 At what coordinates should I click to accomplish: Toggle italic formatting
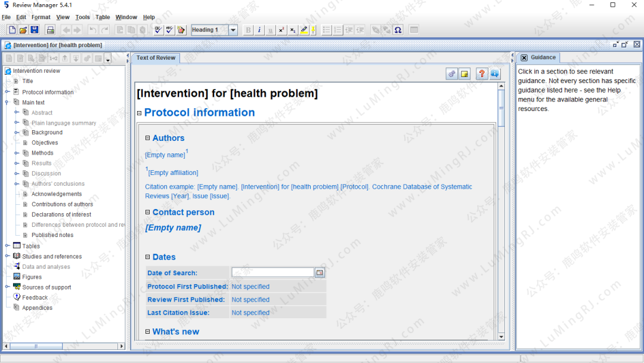(259, 30)
